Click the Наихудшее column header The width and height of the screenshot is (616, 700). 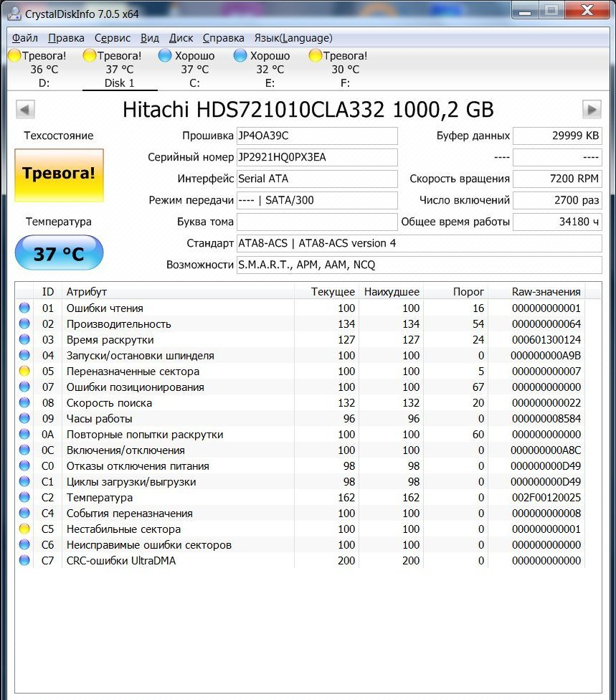pos(391,291)
